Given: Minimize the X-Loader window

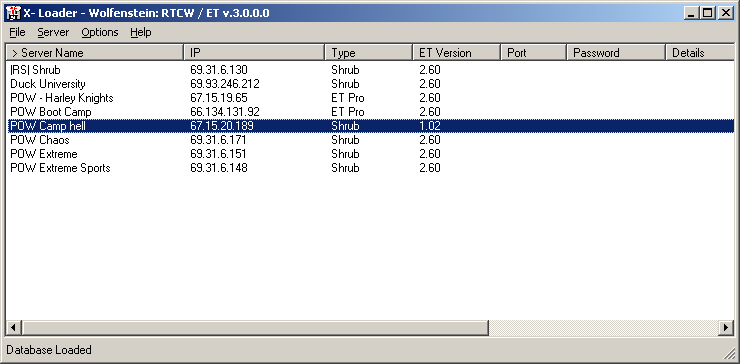Looking at the screenshot, I should [x=691, y=13].
